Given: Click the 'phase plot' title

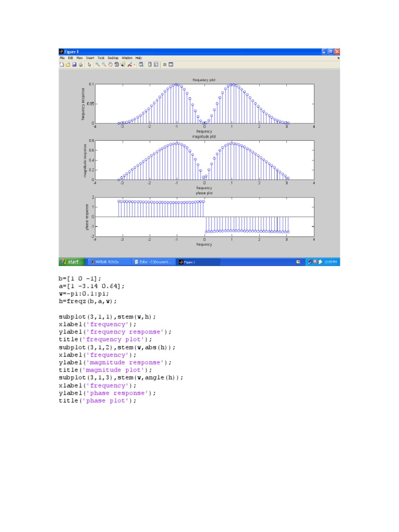Looking at the screenshot, I should 204,193.
